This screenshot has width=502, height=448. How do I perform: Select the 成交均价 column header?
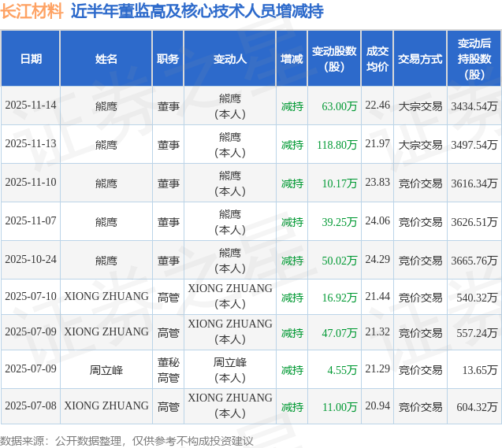click(x=377, y=59)
